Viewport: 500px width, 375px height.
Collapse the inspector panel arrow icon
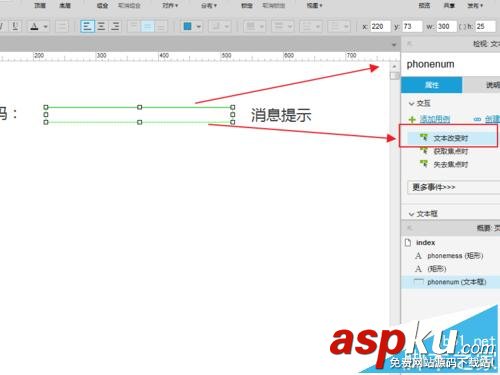click(410, 44)
